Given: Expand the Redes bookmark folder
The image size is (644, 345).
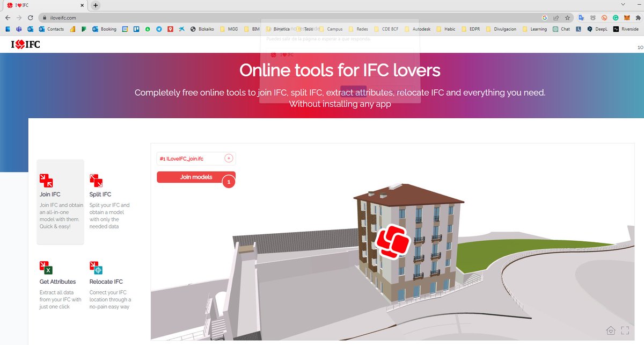Looking at the screenshot, I should click(358, 29).
